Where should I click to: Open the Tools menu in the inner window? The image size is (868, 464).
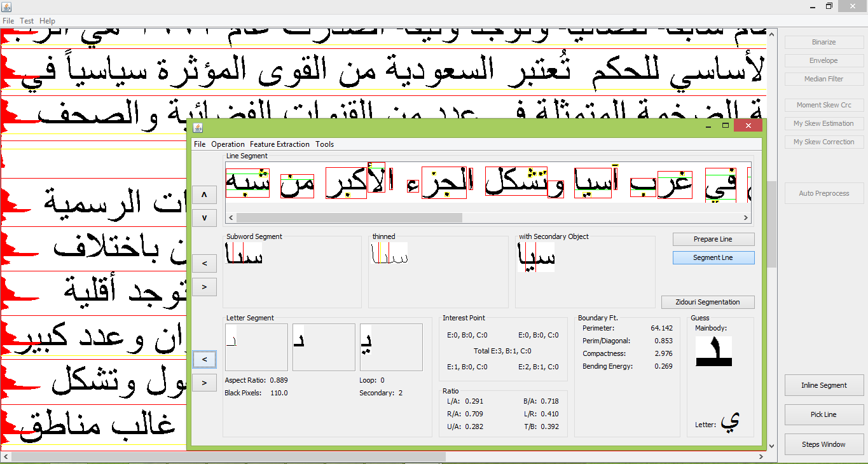(x=324, y=144)
